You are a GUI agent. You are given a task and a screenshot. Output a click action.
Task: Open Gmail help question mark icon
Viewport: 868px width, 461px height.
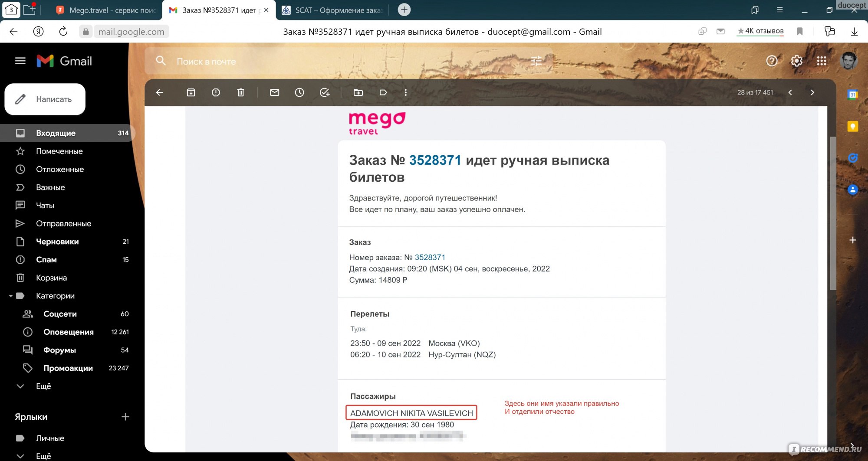point(772,61)
